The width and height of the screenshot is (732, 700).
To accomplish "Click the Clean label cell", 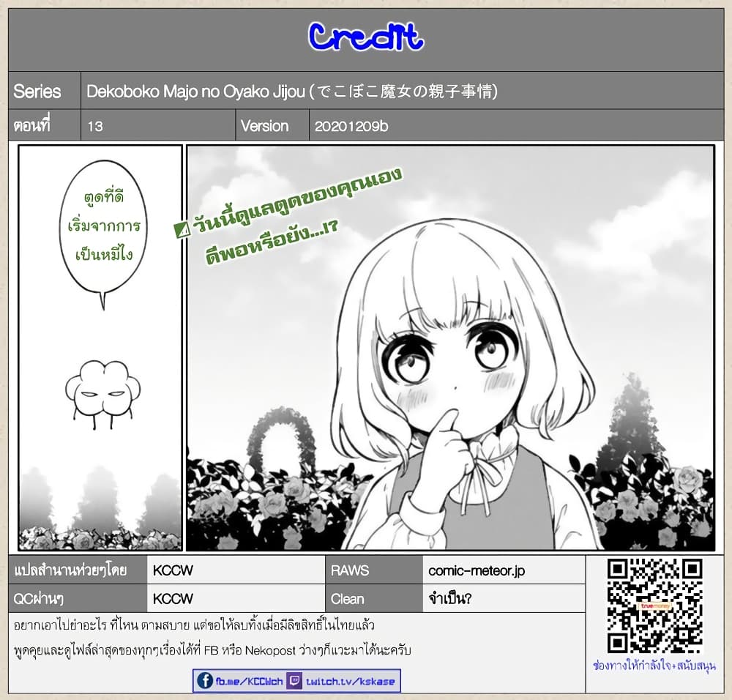I will 374,599.
